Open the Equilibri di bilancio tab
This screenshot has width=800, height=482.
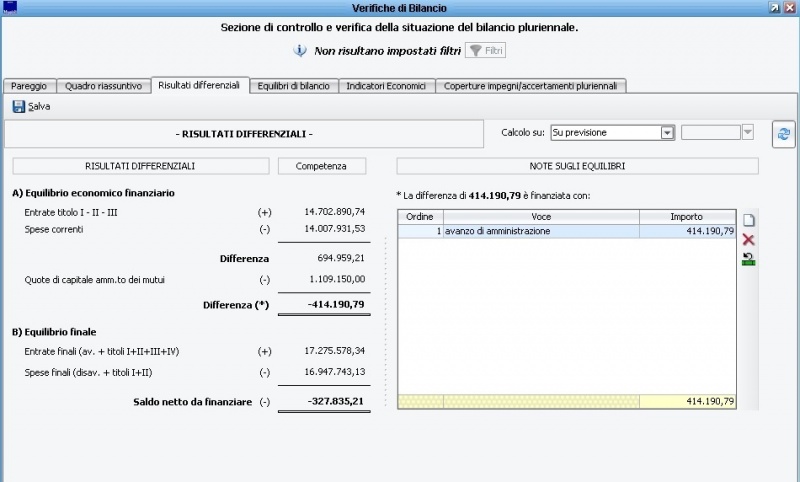click(293, 86)
